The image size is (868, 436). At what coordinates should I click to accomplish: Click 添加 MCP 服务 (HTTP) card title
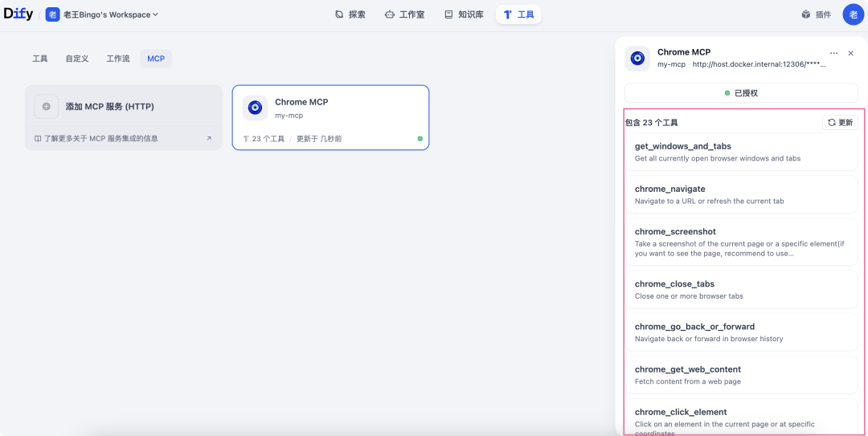(109, 107)
